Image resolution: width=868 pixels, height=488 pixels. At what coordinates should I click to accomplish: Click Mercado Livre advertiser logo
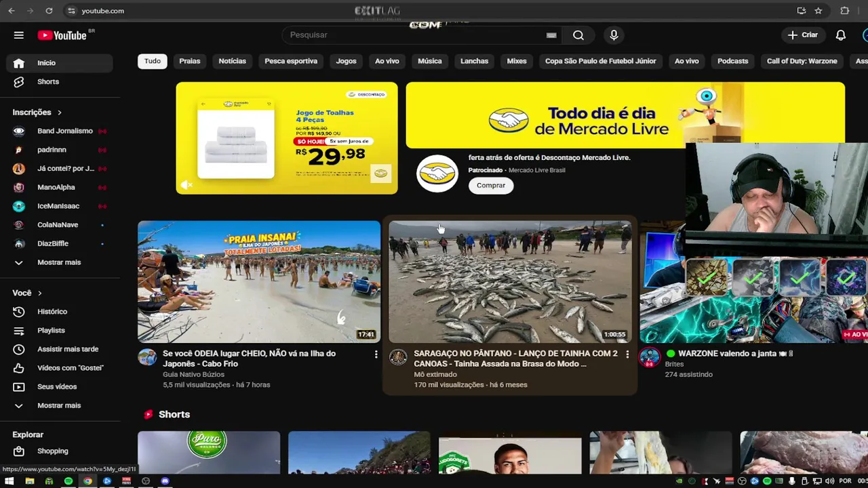click(437, 174)
